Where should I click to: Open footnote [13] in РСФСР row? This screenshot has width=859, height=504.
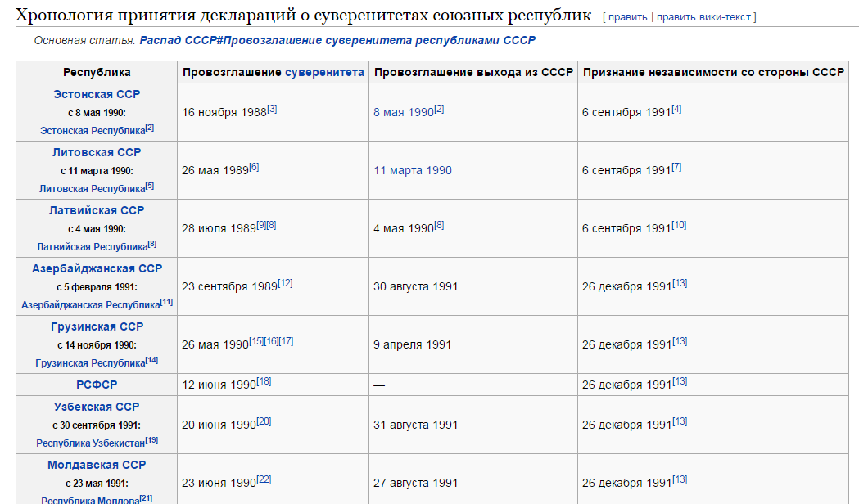click(x=680, y=381)
